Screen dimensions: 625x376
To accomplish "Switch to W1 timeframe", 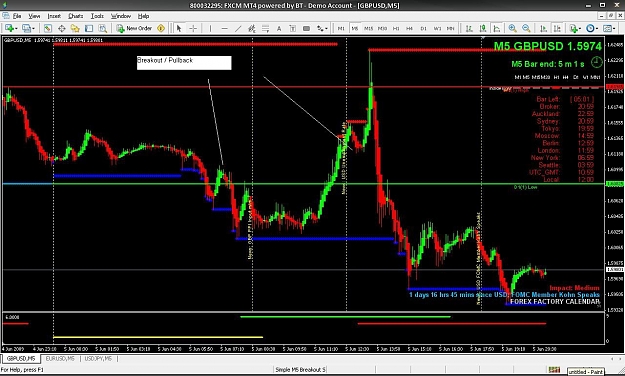I will coord(437,28).
